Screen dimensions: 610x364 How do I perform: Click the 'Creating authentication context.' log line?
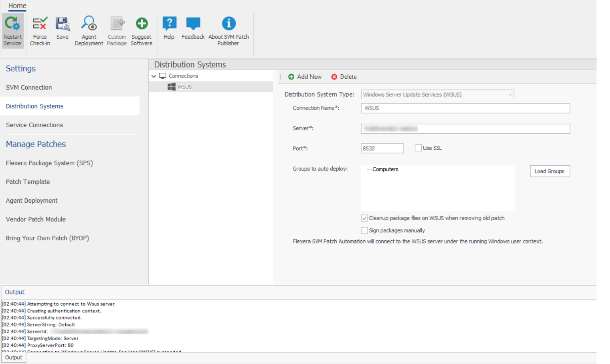(52, 311)
